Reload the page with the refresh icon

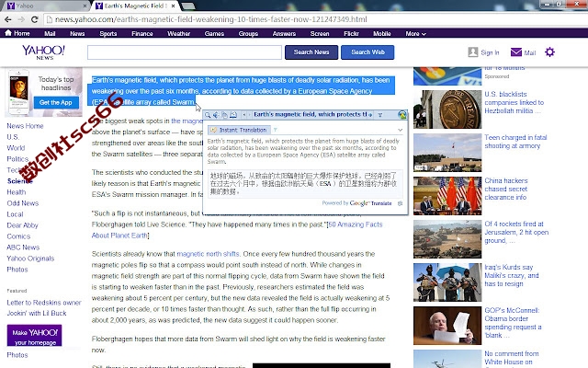point(35,19)
